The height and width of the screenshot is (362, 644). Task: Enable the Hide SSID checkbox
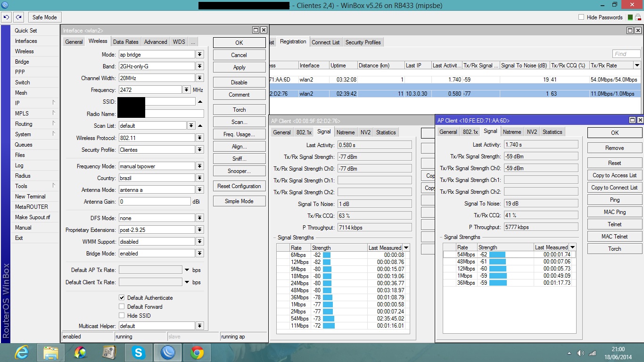click(x=122, y=316)
